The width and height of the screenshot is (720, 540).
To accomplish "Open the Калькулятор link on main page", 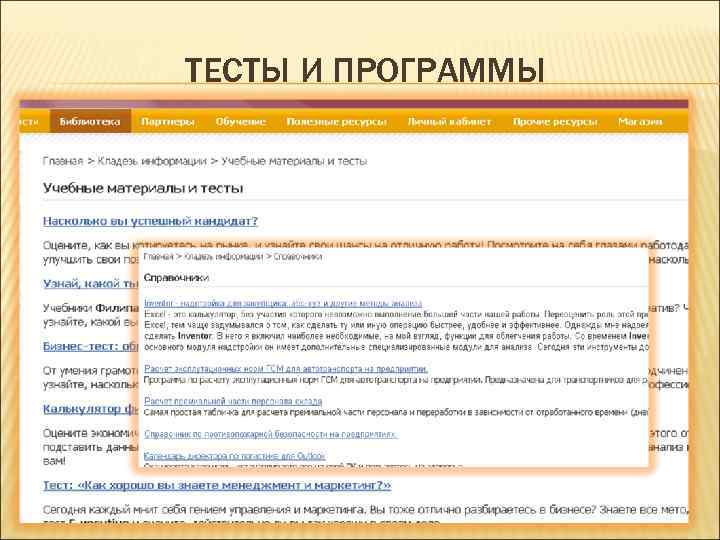I will coord(90,409).
